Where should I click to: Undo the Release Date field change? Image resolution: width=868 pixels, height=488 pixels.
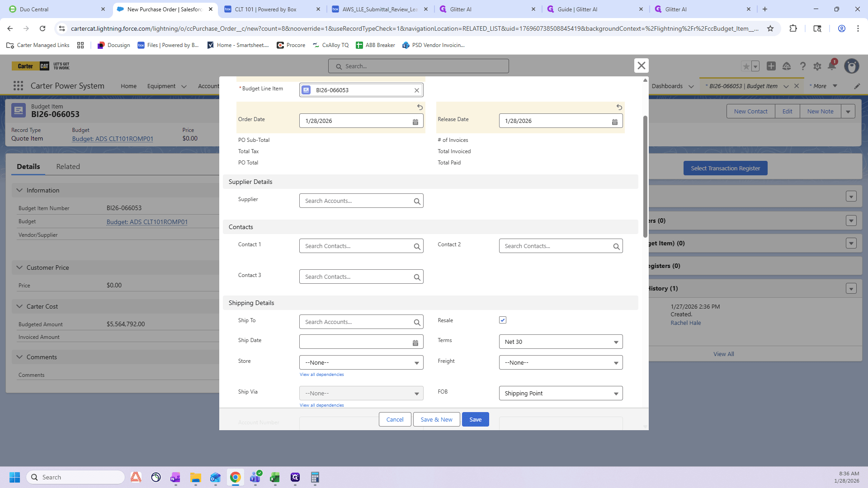point(619,107)
